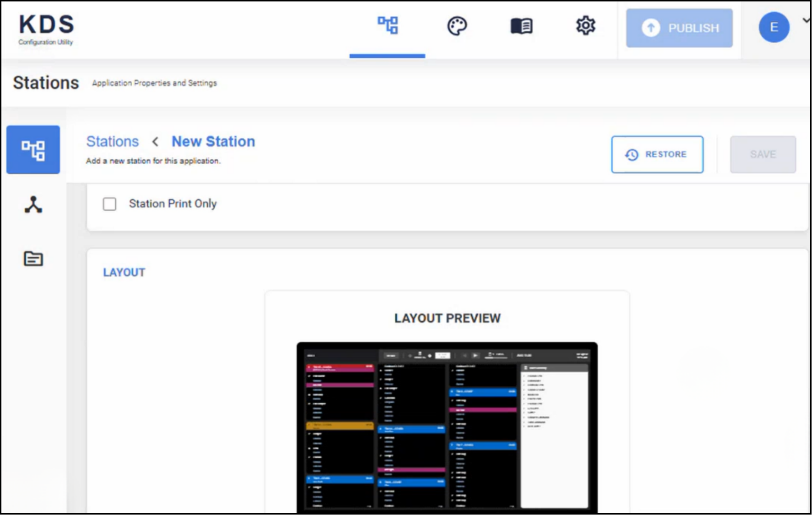Select the documents sidebar icon
Screen dimensions: 812x515
33,259
